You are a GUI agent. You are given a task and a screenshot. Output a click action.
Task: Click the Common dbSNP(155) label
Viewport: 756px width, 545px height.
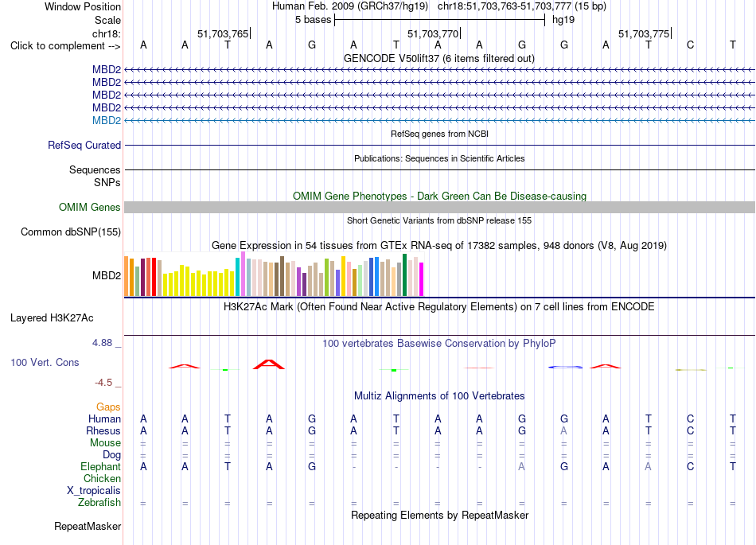(71, 232)
